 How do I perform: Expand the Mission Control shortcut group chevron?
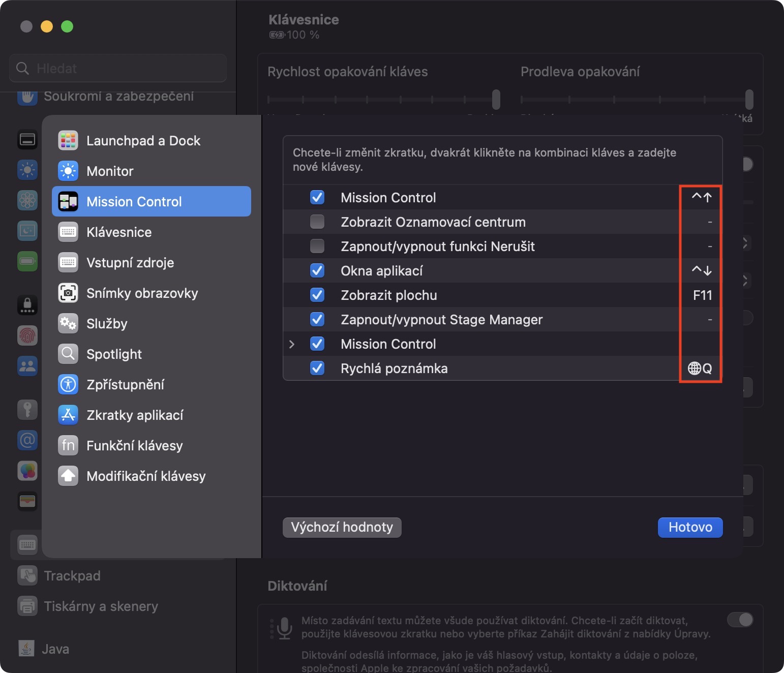click(292, 344)
